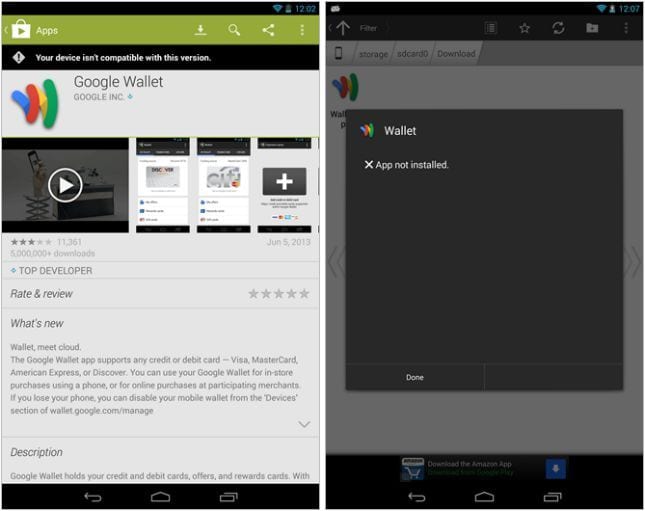Open search in the Play Store

[x=234, y=30]
